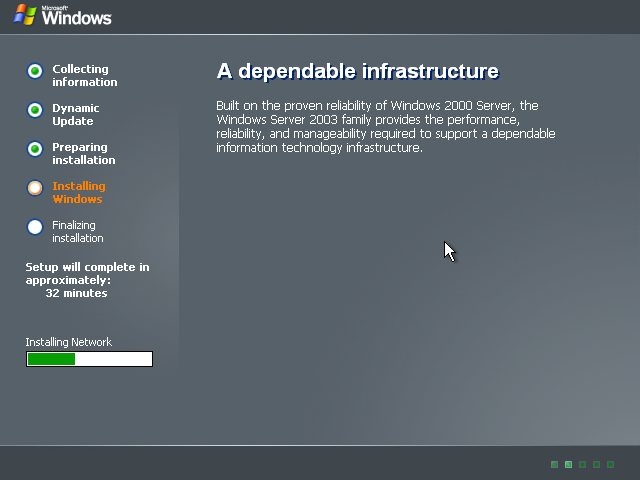This screenshot has width=640, height=480.
Task: Click the 'Finalizing installation' step label
Action: 78,231
